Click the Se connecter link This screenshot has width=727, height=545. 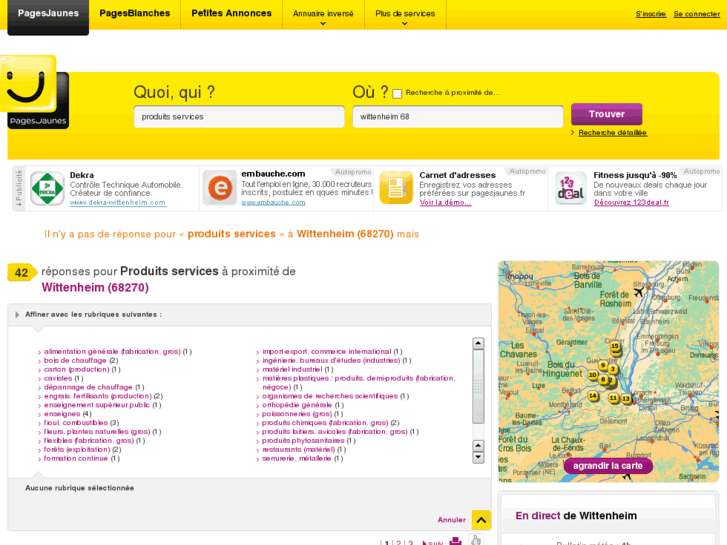pos(697,14)
